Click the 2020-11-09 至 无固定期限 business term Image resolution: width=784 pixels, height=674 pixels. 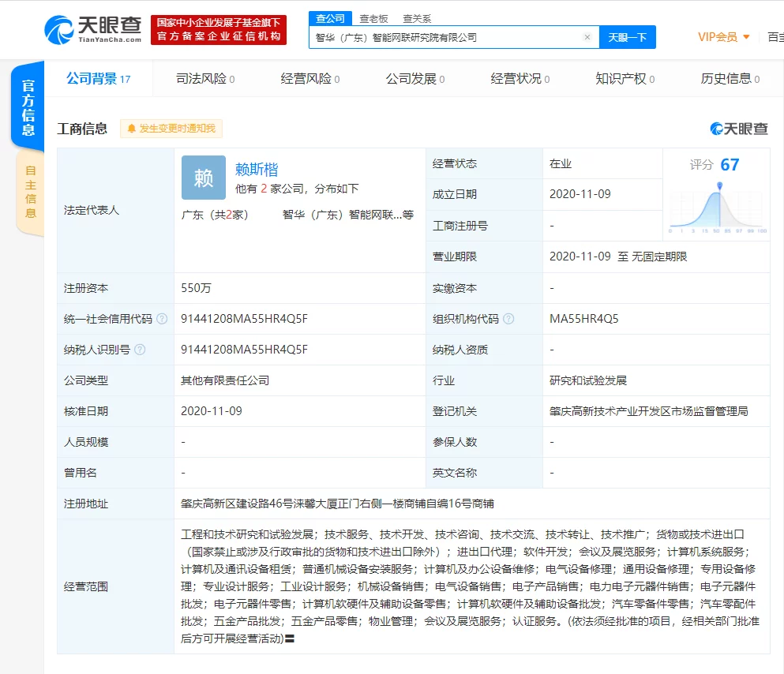(x=618, y=256)
